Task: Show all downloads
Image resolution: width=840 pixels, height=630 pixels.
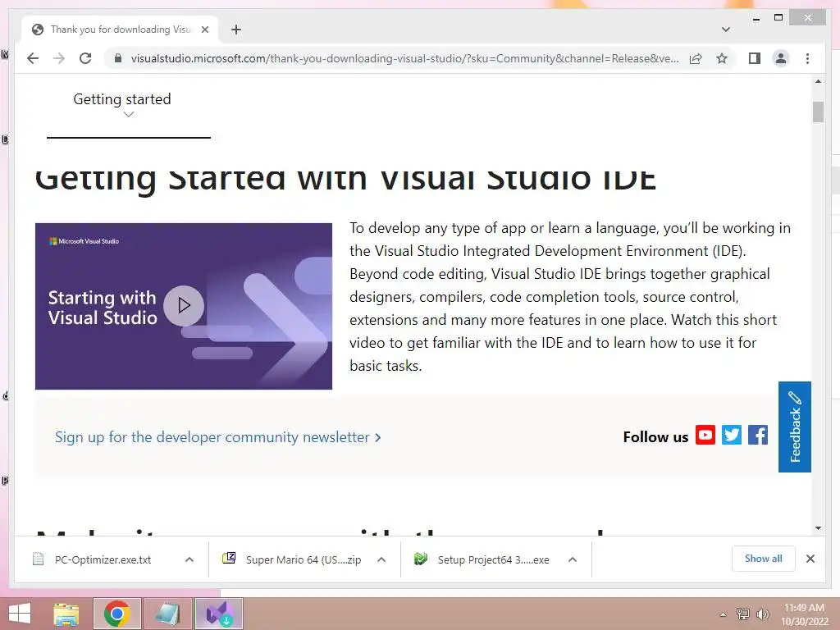Action: point(764,559)
